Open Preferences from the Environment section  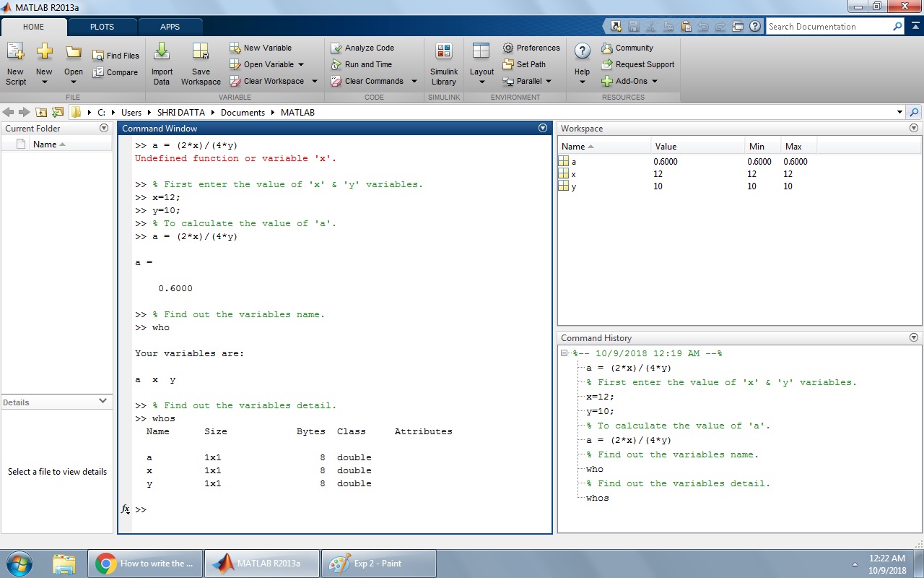(531, 48)
